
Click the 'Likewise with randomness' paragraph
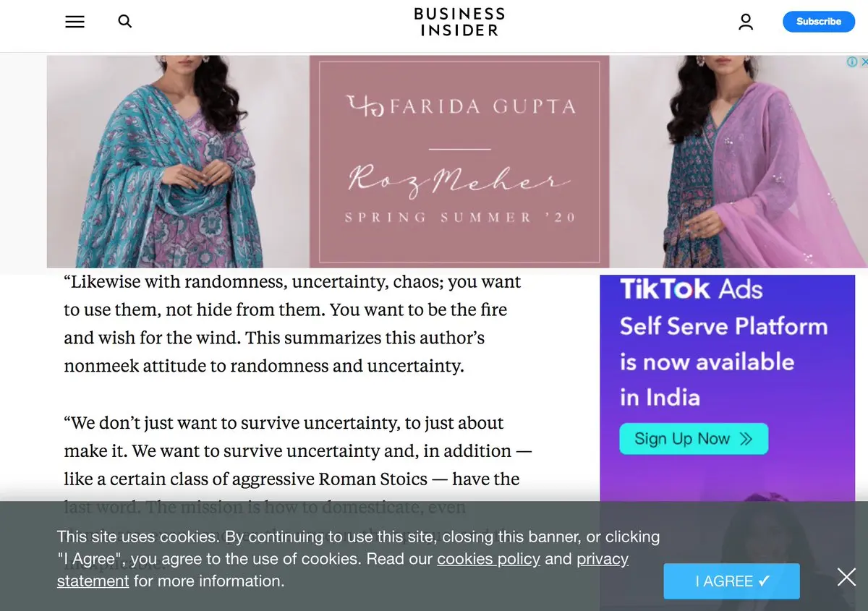click(x=292, y=323)
